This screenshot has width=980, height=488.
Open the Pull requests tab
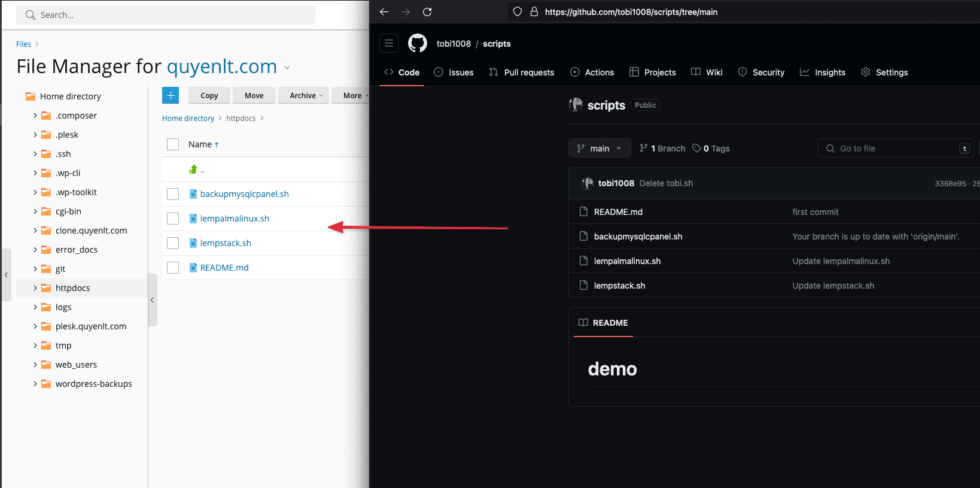(522, 72)
